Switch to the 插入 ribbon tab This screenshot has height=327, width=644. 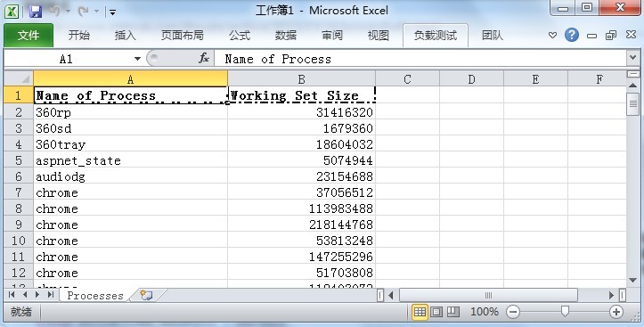pos(126,36)
